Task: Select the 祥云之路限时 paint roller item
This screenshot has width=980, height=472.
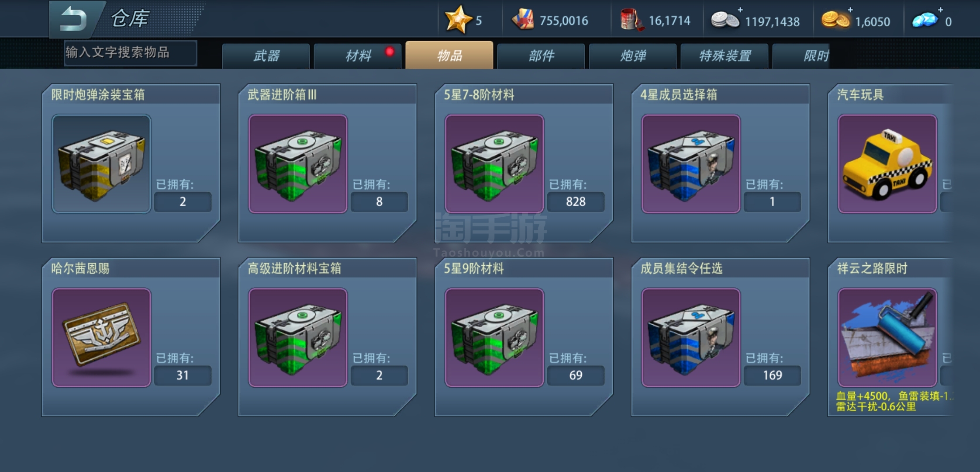Action: pos(887,337)
